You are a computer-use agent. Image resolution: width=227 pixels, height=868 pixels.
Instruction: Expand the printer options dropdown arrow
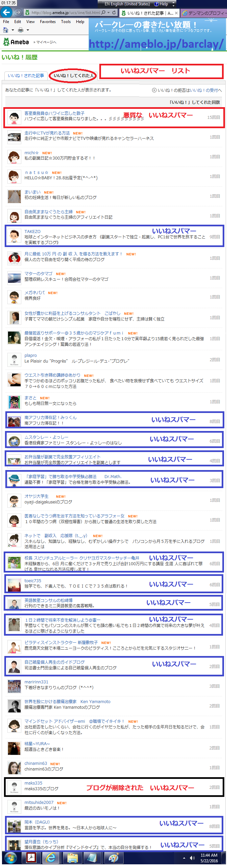click(x=28, y=30)
